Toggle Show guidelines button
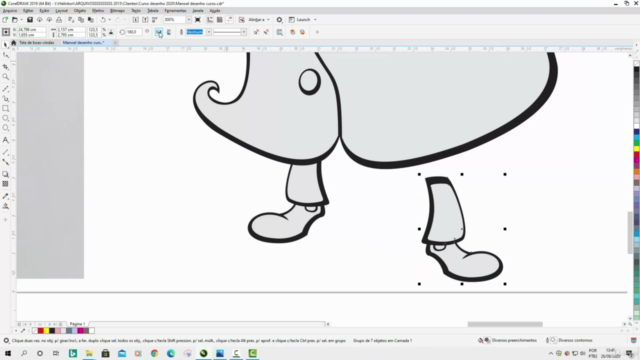This screenshot has height=360, width=640. [x=229, y=20]
